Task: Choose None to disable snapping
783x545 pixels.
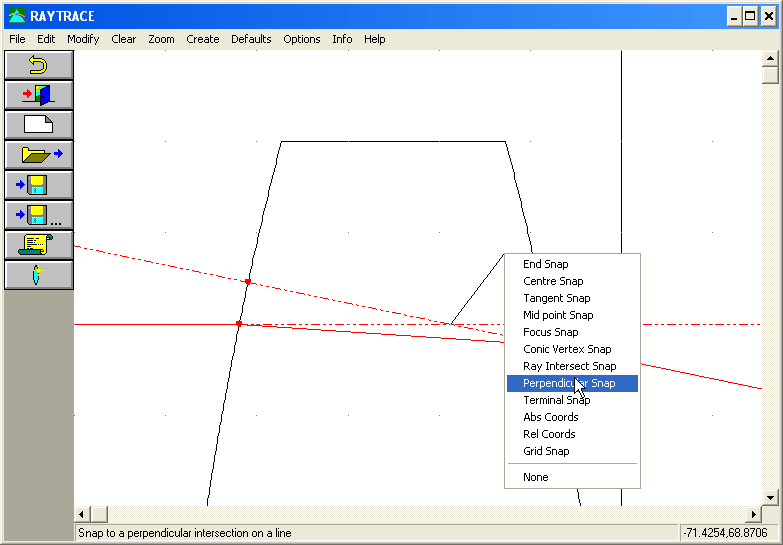Action: [572, 477]
